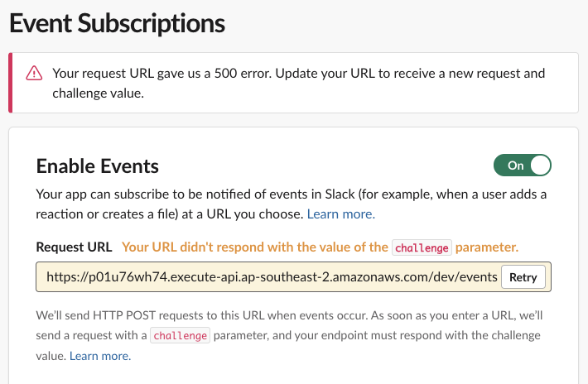The image size is (588, 384).
Task: Open Learn more link after 'challenge value'
Action: point(99,356)
